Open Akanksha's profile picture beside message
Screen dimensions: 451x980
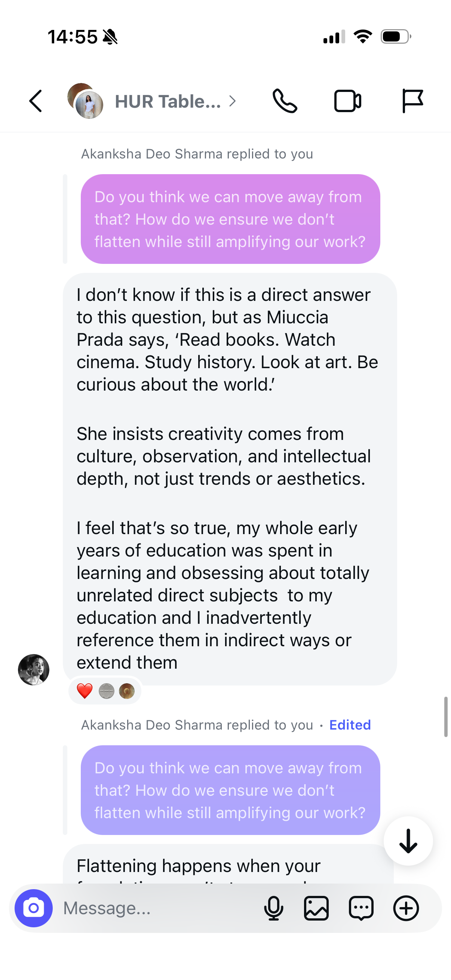34,669
